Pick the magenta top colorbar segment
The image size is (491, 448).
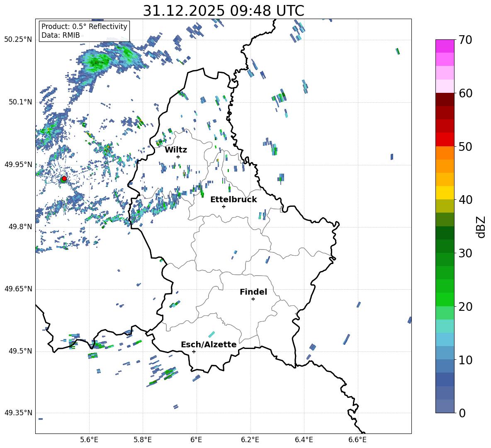(445, 46)
